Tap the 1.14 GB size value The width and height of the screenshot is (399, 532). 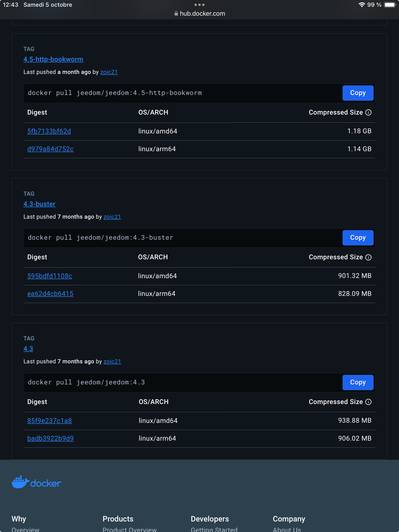[359, 149]
